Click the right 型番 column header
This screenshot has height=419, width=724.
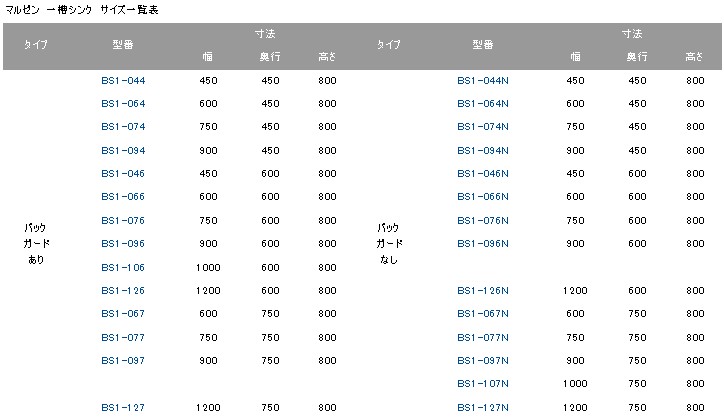tap(483, 45)
